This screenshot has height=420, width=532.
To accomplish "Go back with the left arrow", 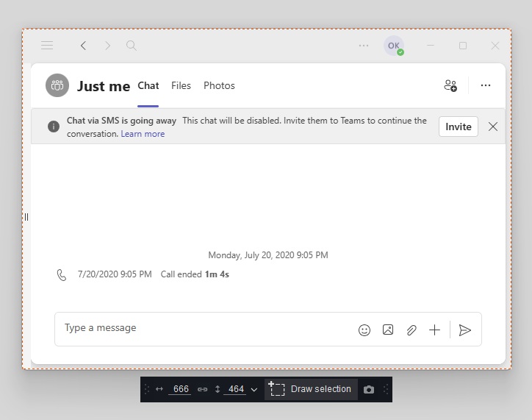I will [x=84, y=46].
